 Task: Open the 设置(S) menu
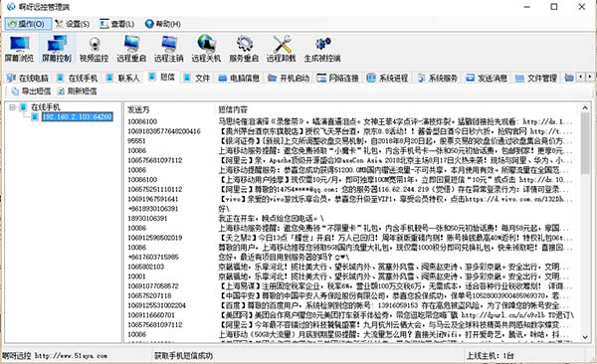(73, 24)
